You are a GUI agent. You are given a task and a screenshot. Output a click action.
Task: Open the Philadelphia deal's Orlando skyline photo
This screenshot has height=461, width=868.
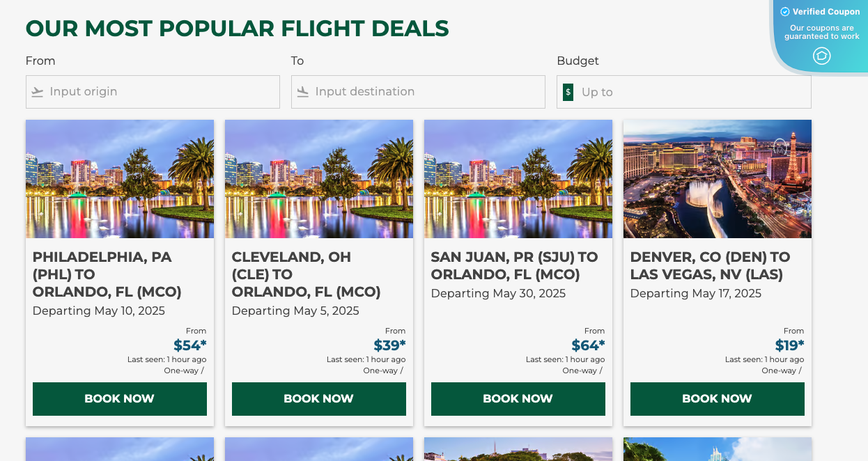[x=119, y=179]
